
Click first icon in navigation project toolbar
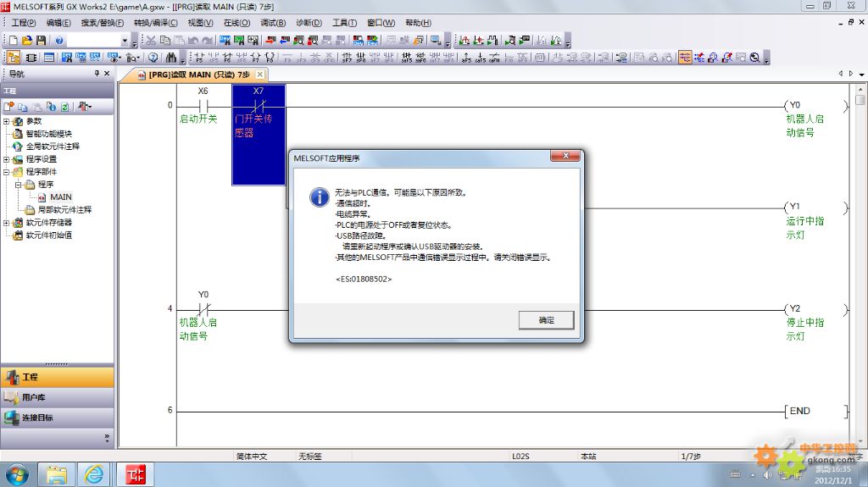pos(8,107)
